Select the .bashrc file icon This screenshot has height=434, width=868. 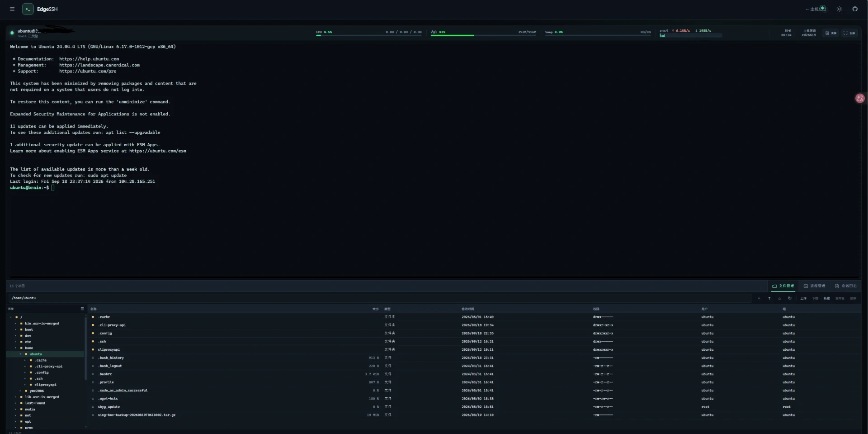coord(93,374)
